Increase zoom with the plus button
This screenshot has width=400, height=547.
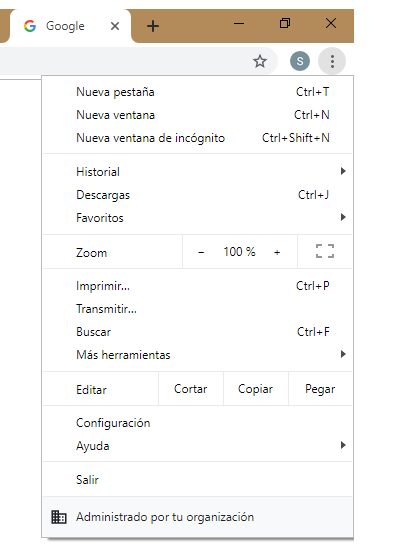click(277, 252)
